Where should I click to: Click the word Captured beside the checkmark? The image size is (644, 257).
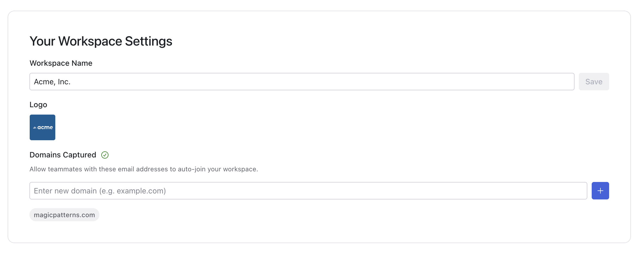pos(80,155)
